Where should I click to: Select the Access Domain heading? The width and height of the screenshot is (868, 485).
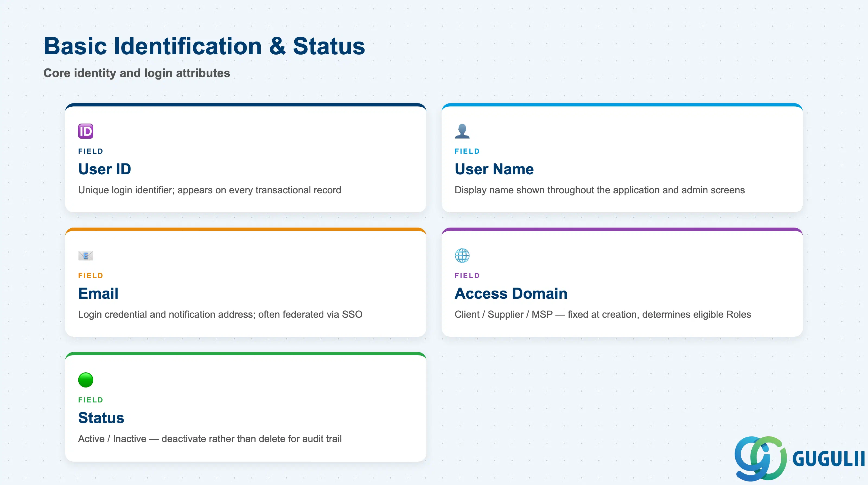click(511, 294)
